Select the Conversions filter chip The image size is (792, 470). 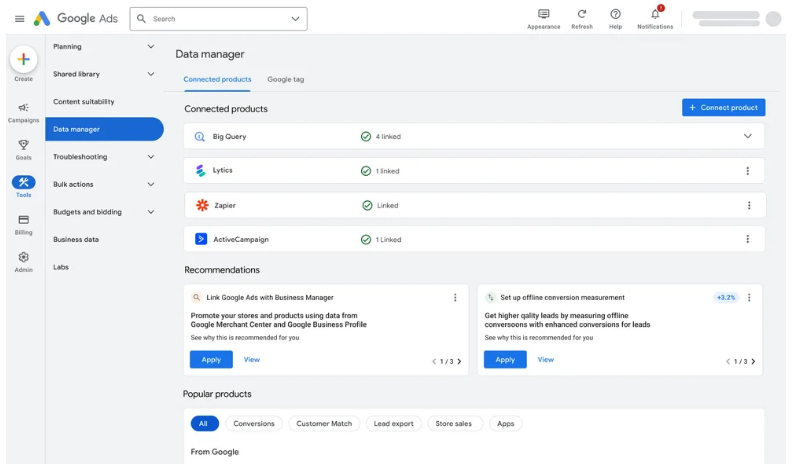coord(254,424)
